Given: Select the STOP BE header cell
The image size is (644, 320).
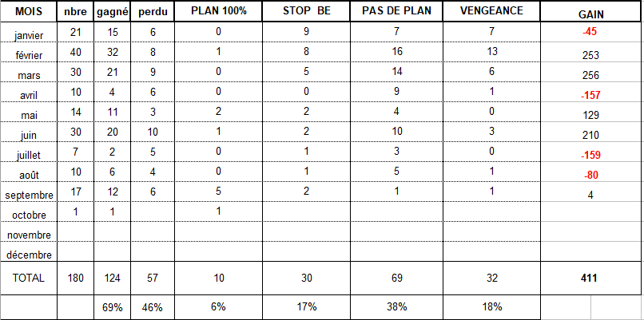Looking at the screenshot, I should coord(306,11).
